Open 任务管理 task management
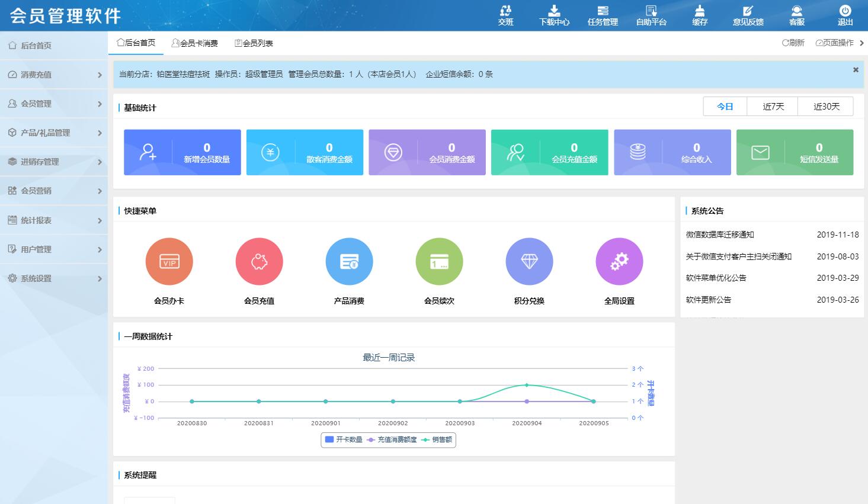Image resolution: width=868 pixels, height=504 pixels. (x=603, y=15)
